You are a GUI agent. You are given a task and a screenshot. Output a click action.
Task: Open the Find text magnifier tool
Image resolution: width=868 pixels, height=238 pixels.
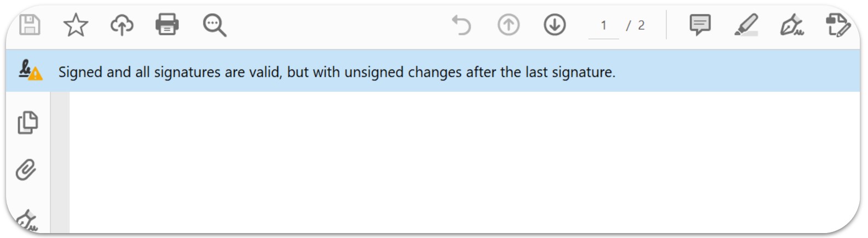214,25
